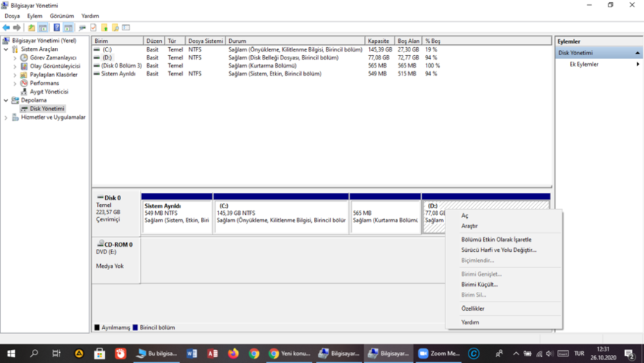Toggle the Show/Hide Action Pane toolbar icon
Image resolution: width=644 pixels, height=363 pixels.
(x=68, y=28)
